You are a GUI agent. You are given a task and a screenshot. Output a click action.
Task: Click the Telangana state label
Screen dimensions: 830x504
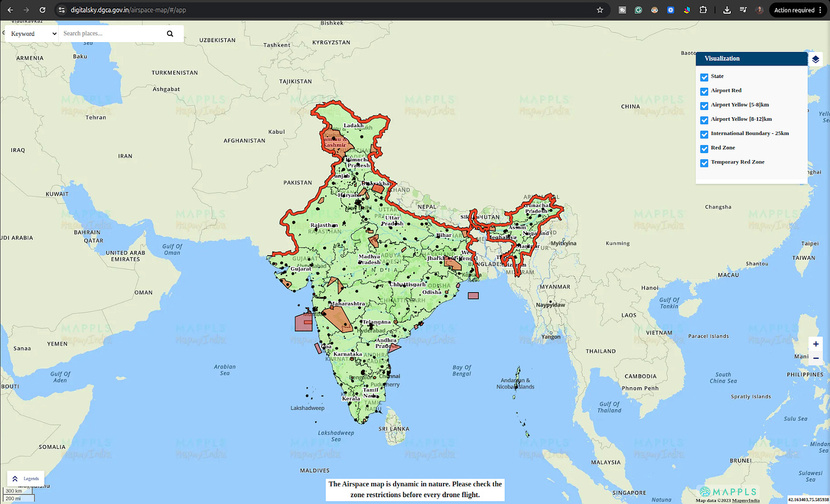[377, 322]
